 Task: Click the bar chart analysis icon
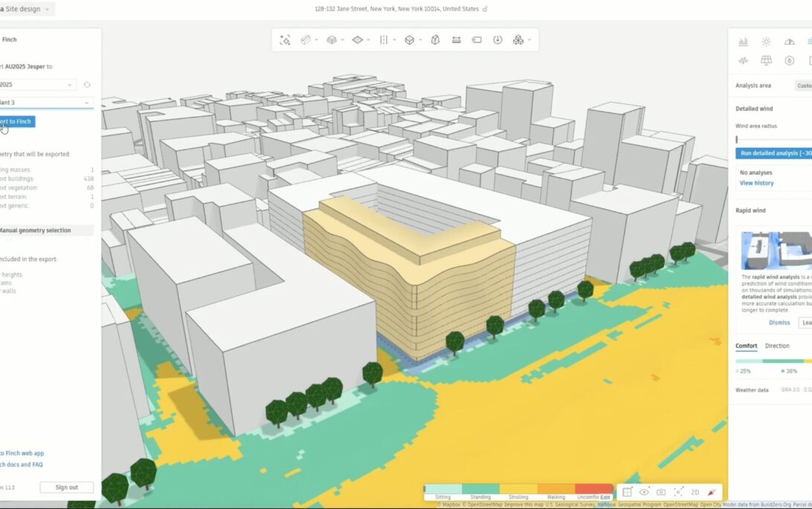tap(743, 42)
